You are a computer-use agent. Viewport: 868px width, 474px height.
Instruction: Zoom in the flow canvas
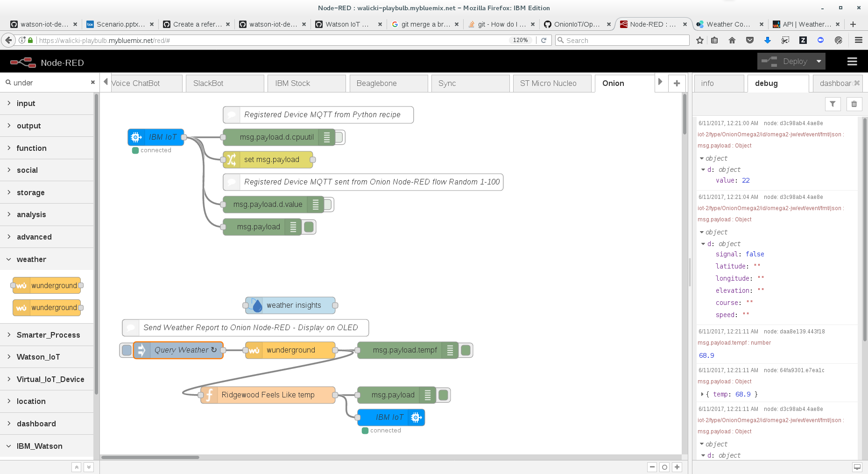coord(677,467)
